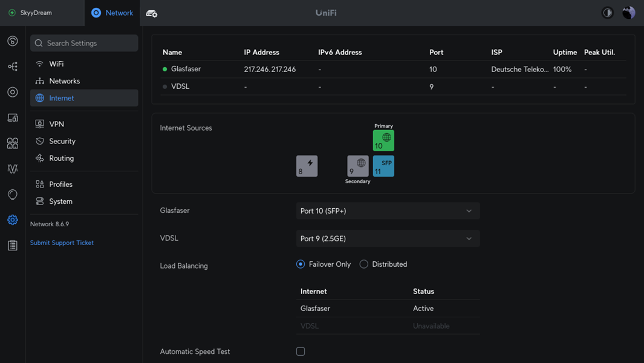
Task: Open the user profile avatar
Action: tap(629, 13)
